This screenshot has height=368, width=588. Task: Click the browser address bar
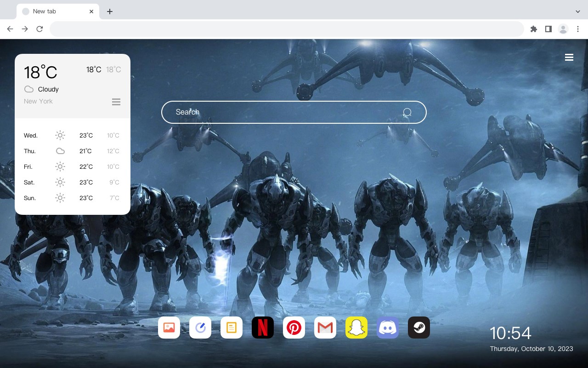(x=287, y=29)
